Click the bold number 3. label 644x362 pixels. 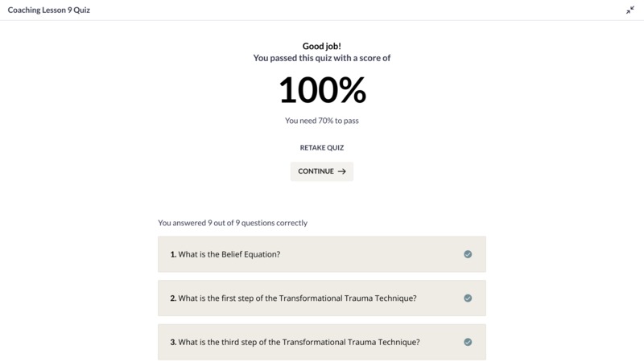pyautogui.click(x=173, y=343)
